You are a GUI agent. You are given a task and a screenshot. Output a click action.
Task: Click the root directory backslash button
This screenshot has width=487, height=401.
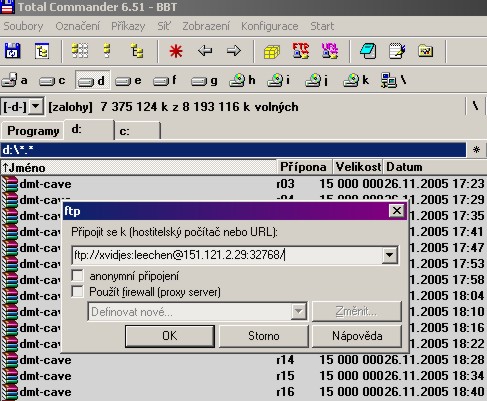click(476, 106)
